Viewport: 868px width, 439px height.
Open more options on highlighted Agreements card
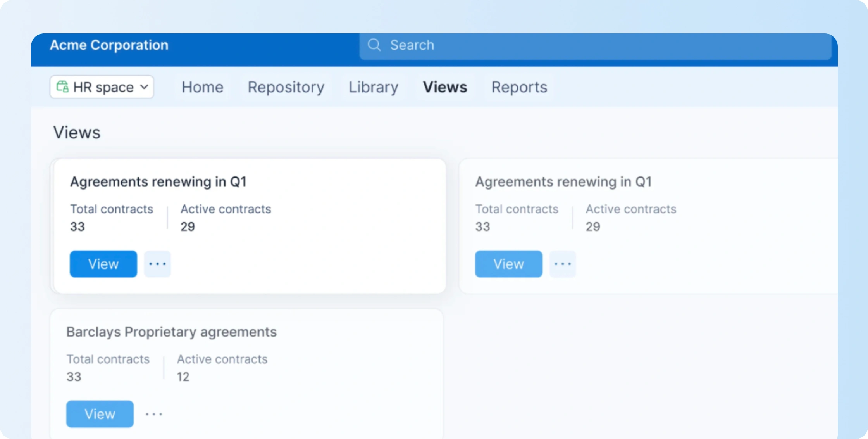click(157, 264)
